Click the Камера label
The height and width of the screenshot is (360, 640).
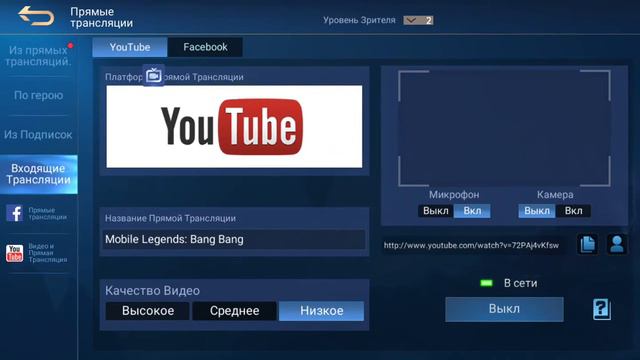555,195
